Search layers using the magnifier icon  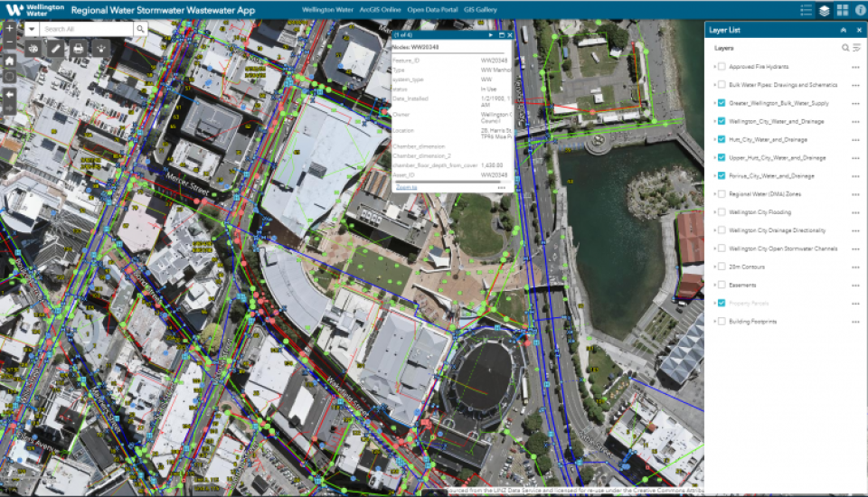coord(845,48)
